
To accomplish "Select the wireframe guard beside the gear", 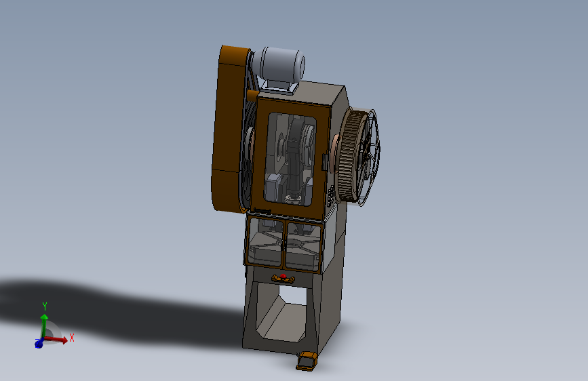I will point(370,157).
